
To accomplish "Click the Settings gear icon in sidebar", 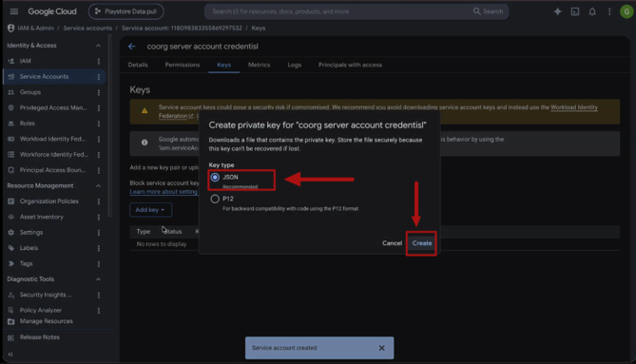I will (11, 232).
